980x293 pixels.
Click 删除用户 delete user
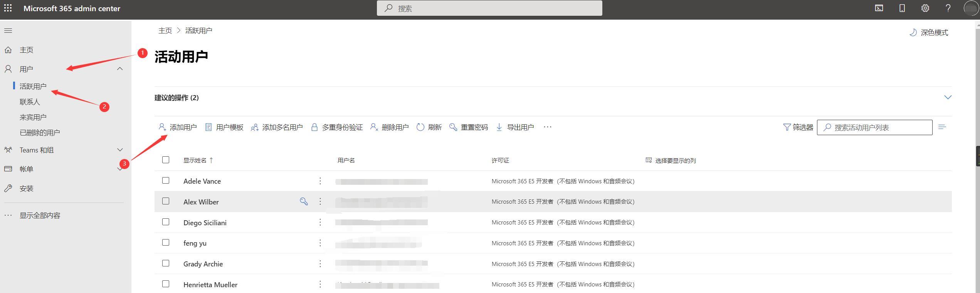[389, 127]
